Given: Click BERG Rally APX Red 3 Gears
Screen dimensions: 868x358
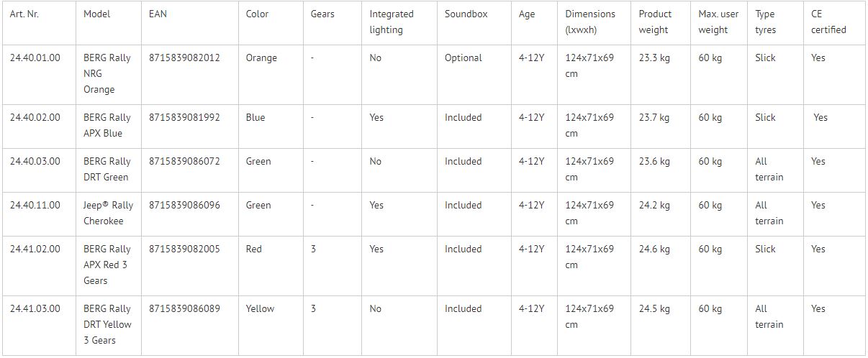Looking at the screenshot, I should [x=107, y=265].
